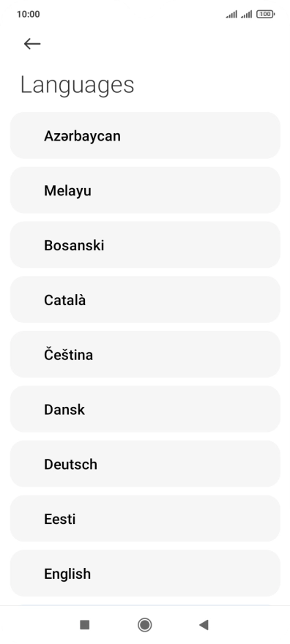Select Deutsch language option

coord(145,464)
